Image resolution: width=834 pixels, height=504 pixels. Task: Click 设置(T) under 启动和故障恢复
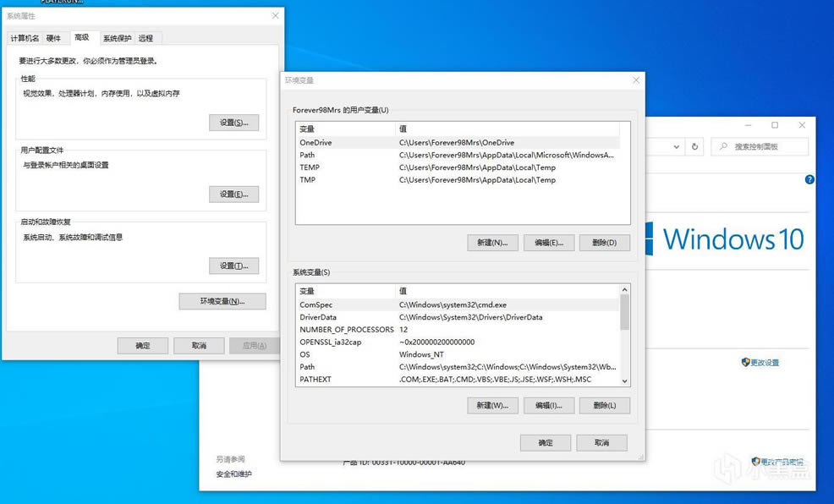234,266
